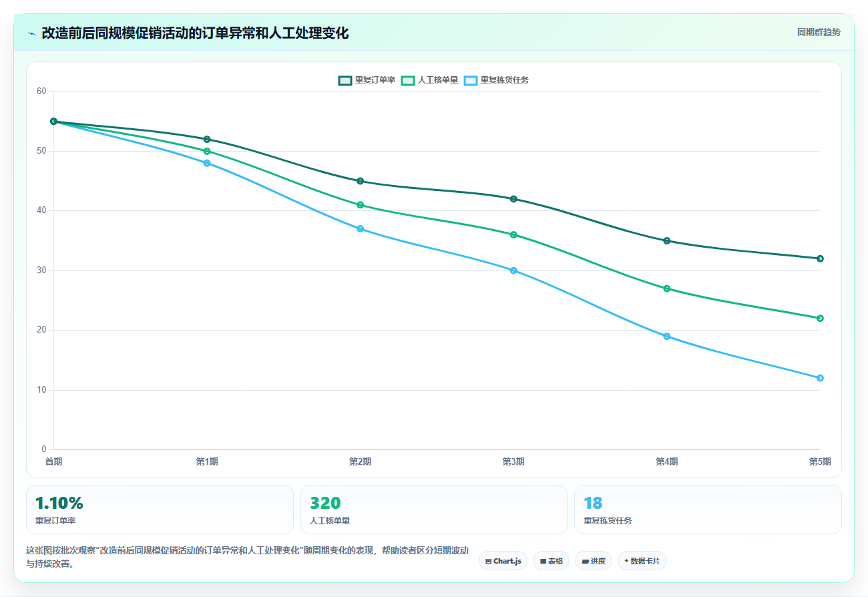Click the 人工核单量 data point at 第1期
This screenshot has height=597, width=868.
click(x=207, y=152)
